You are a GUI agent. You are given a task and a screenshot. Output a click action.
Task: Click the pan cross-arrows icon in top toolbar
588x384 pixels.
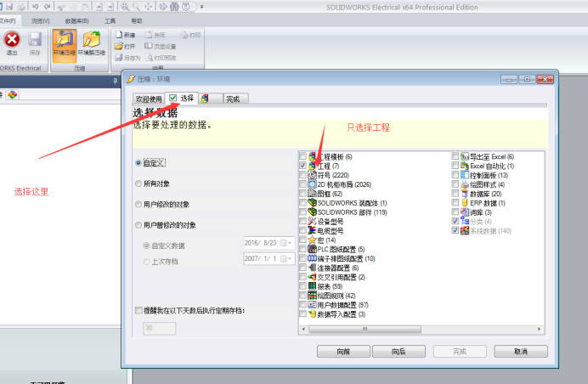(149, 7)
